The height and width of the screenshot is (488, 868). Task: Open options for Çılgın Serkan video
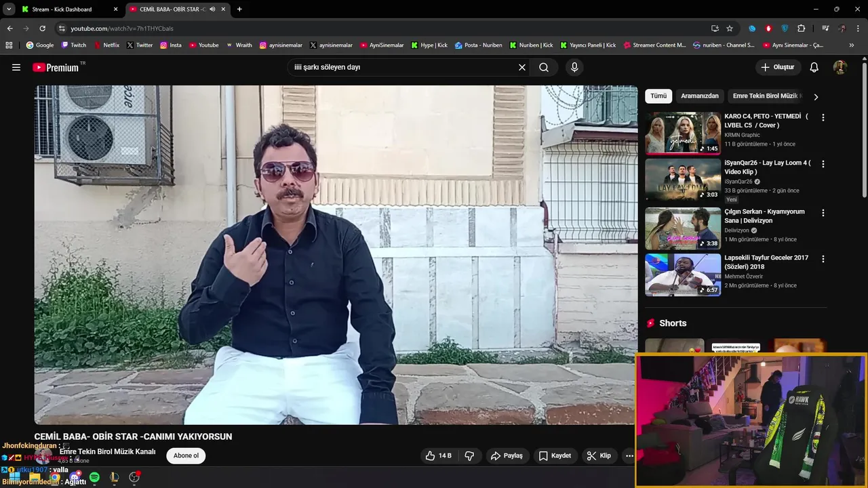point(823,213)
